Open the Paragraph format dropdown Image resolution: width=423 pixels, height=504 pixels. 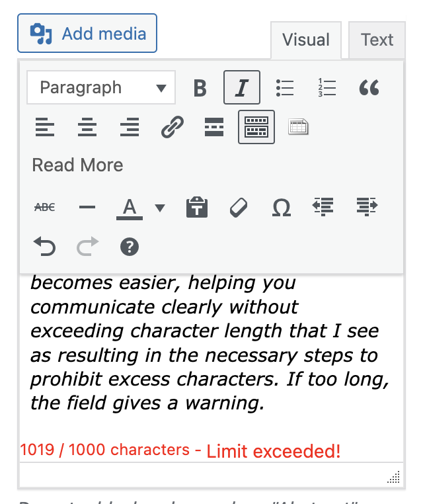click(101, 88)
